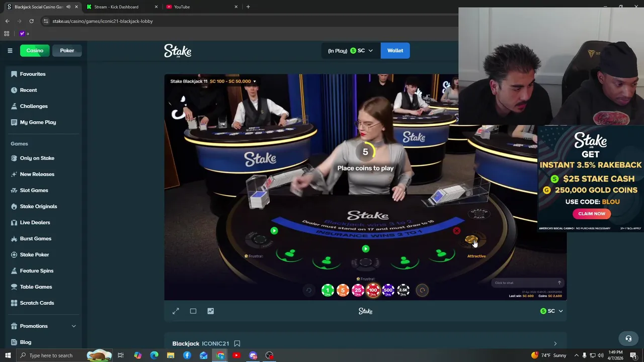Open Slot Games category
This screenshot has width=644, height=362.
point(34,190)
